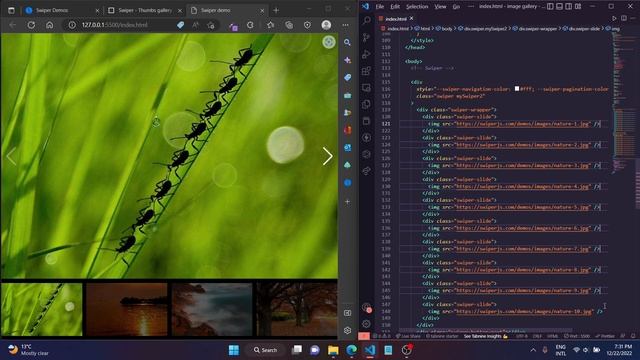Click Swiper previous slide arrow
This screenshot has height=360, width=640.
click(x=11, y=156)
